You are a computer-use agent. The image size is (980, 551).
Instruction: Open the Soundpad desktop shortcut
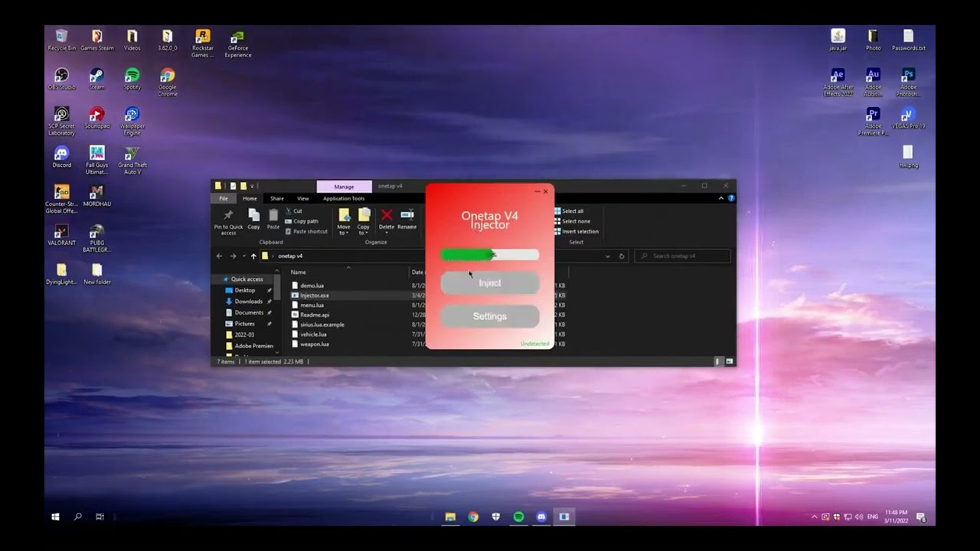96,118
